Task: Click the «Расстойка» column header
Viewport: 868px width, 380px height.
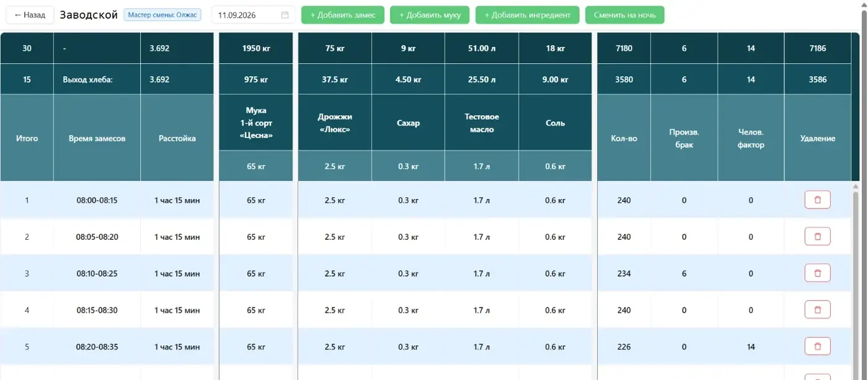Action: [177, 138]
